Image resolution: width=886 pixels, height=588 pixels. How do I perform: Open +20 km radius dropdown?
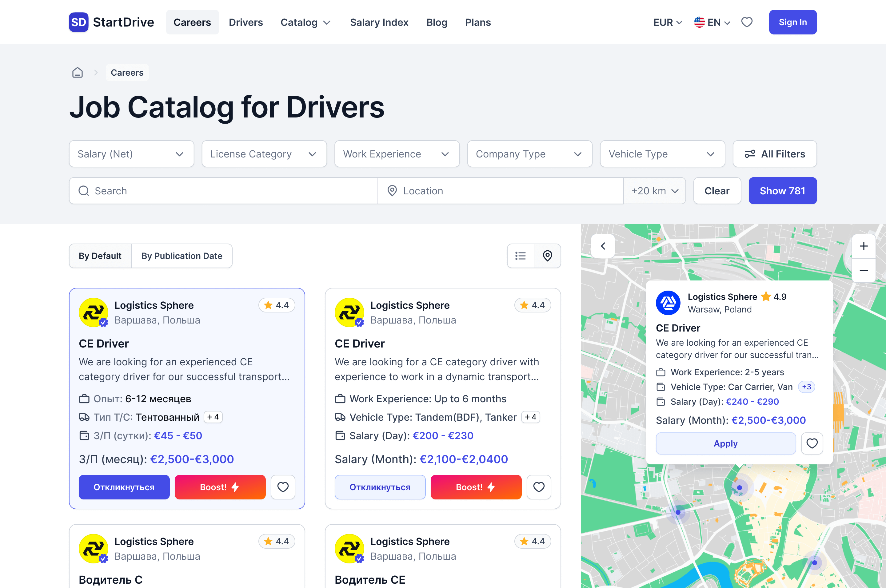tap(655, 191)
